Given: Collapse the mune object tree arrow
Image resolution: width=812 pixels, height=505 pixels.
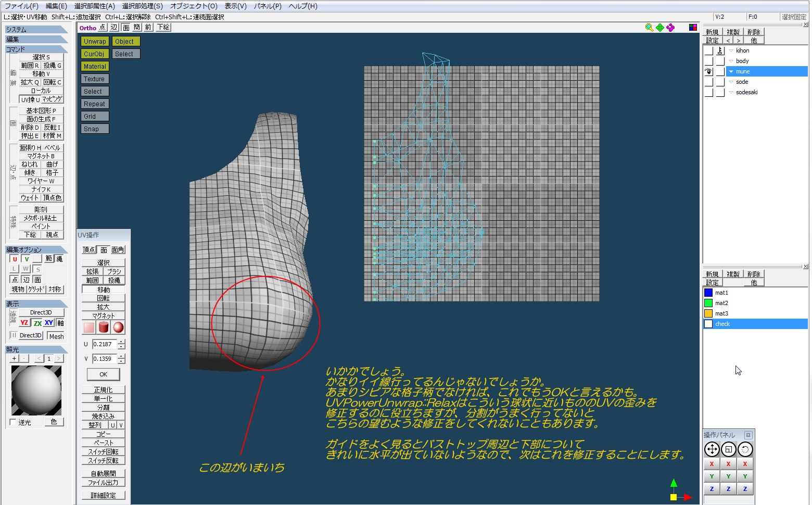Looking at the screenshot, I should 731,71.
